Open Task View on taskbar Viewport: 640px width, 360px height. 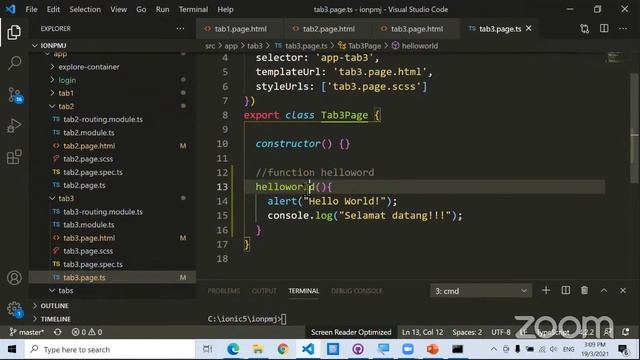pyautogui.click(x=207, y=349)
